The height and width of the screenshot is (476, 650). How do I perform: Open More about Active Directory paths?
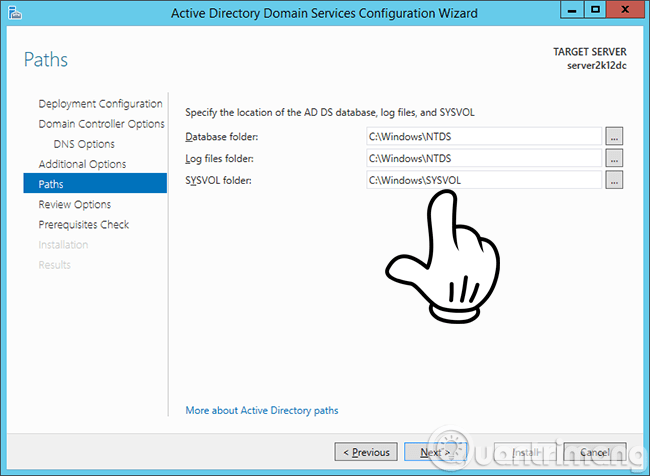[x=262, y=410]
